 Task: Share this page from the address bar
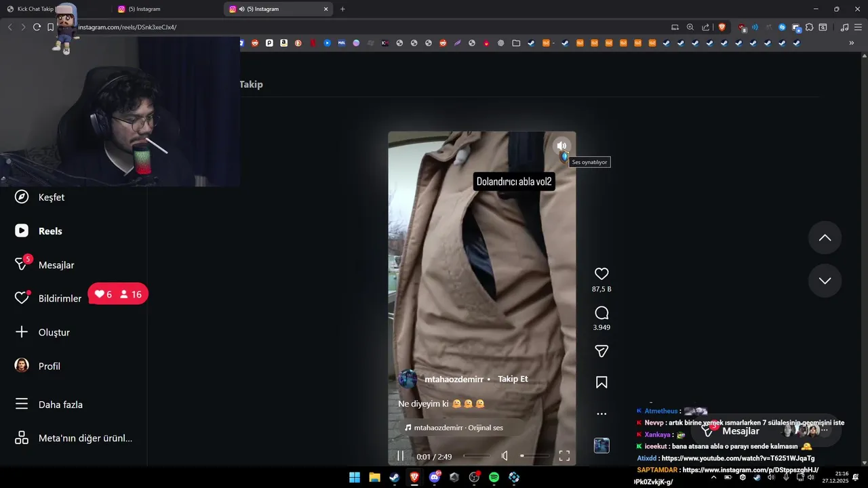pos(706,27)
